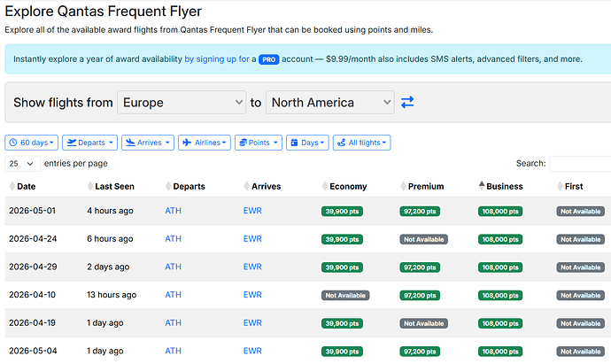Open the Points filter dropdown
611x364 pixels.
point(259,143)
